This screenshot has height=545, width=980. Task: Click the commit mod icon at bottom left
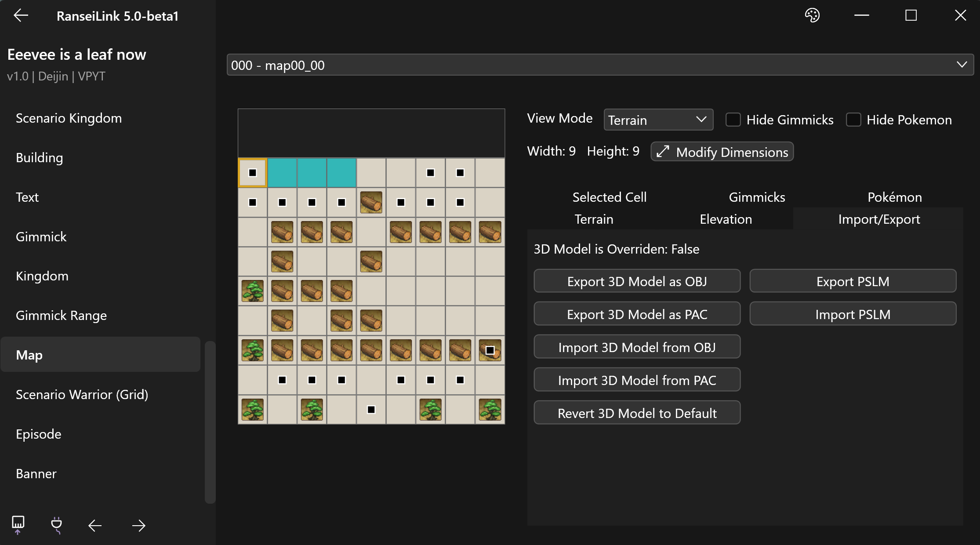[18, 525]
